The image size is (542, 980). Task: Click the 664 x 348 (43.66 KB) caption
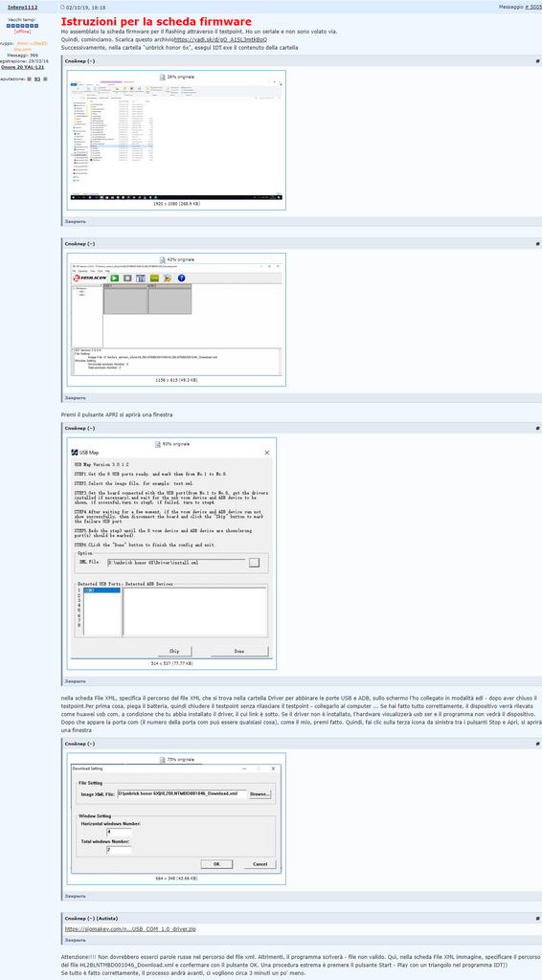tap(176, 879)
